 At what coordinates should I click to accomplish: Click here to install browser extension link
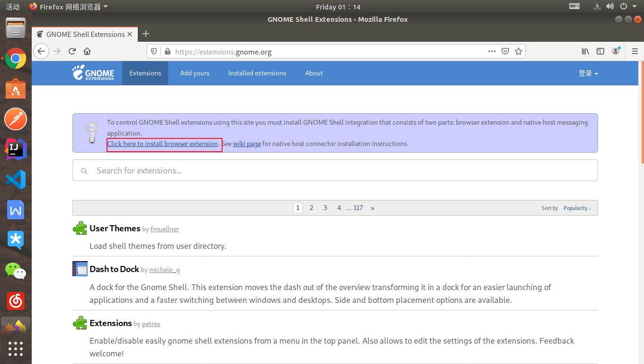162,144
